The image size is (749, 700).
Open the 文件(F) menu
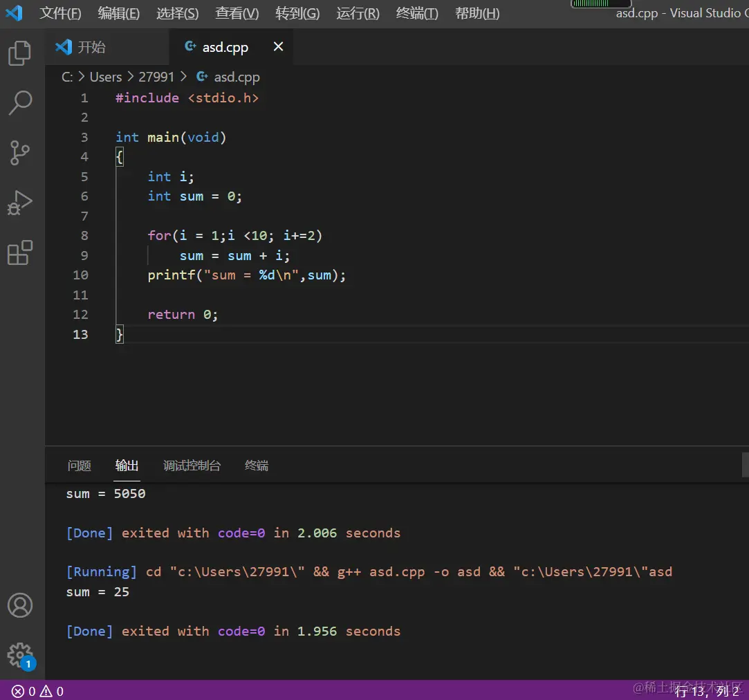[x=60, y=13]
